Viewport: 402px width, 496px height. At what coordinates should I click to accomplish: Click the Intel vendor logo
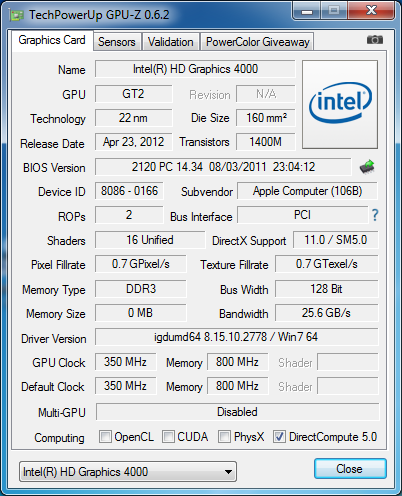[x=340, y=104]
